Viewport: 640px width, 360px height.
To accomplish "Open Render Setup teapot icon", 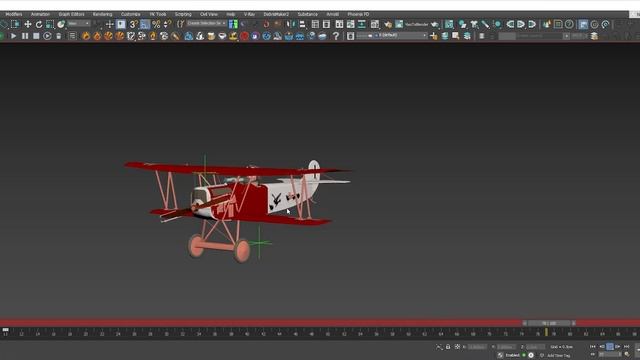I will coord(388,24).
